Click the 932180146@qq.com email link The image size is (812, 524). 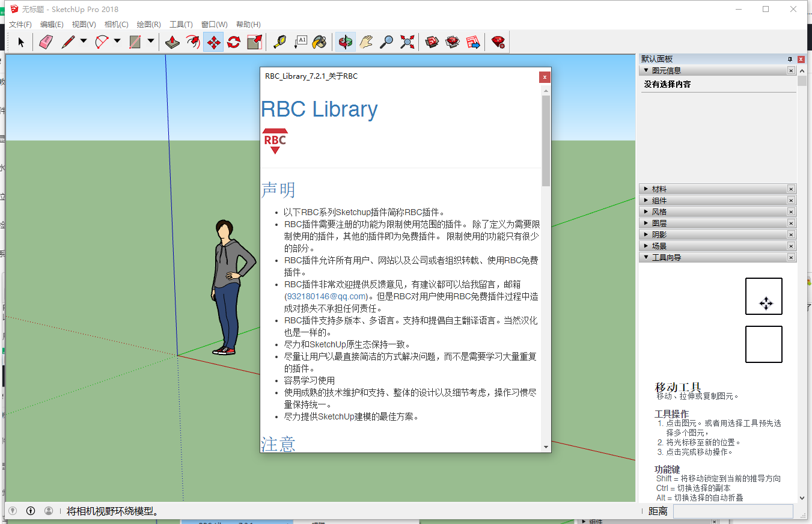[326, 296]
